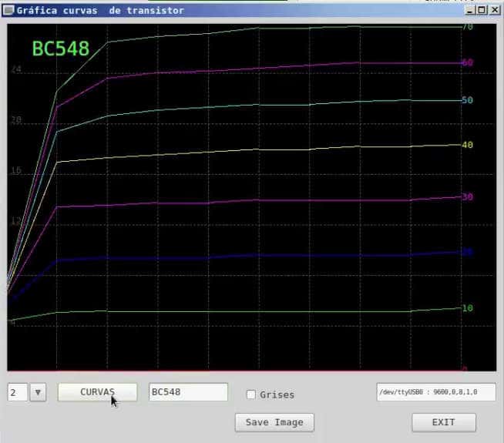Click the curve label 40
Viewport: 504px width, 443px height.
click(468, 145)
